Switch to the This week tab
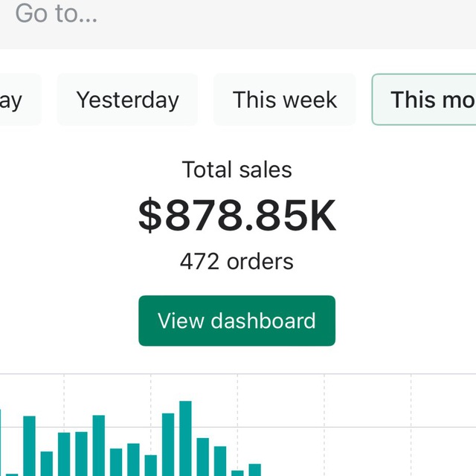 (285, 99)
